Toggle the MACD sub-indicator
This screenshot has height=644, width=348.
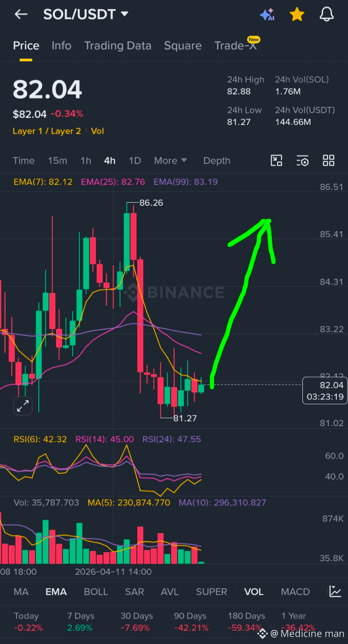[x=295, y=592]
